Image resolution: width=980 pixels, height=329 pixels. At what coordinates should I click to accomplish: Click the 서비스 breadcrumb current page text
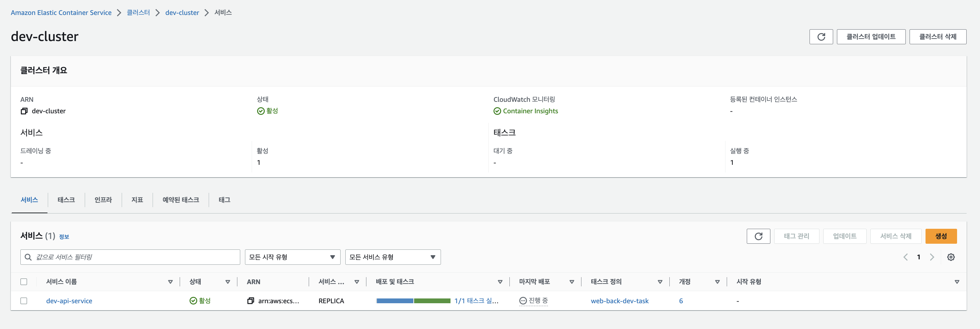223,12
